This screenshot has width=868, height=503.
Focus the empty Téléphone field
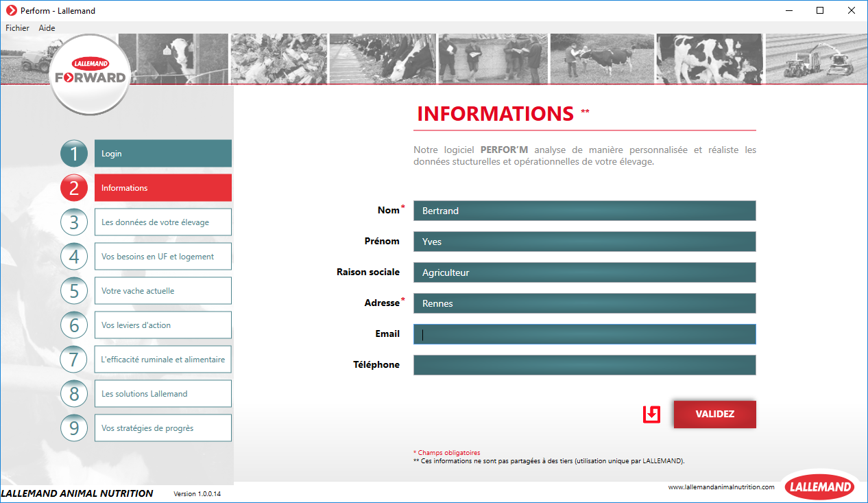click(x=585, y=365)
